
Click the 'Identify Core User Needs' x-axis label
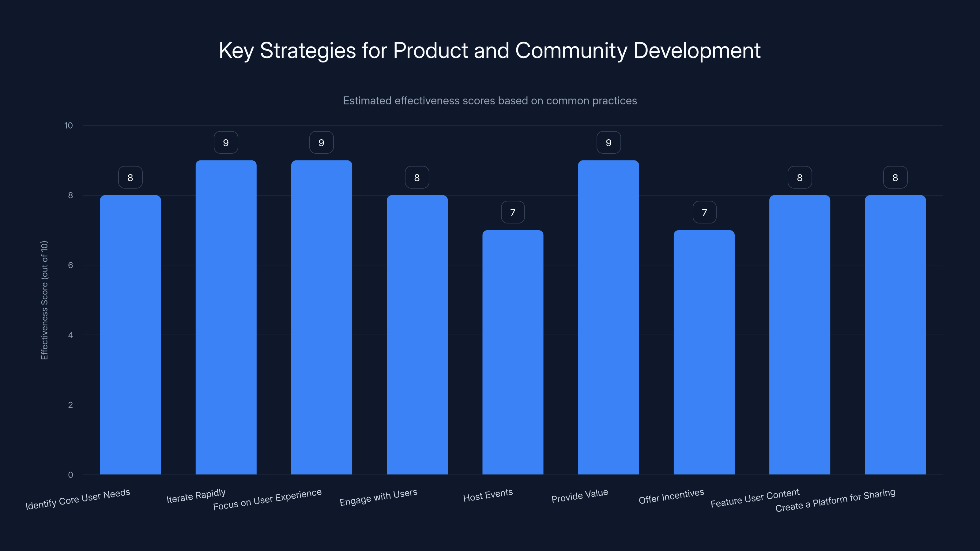78,499
